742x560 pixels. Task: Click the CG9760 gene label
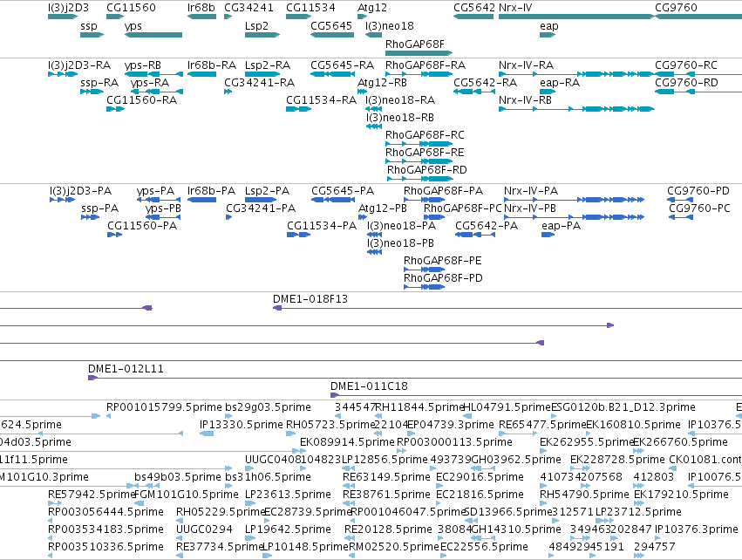(x=676, y=8)
